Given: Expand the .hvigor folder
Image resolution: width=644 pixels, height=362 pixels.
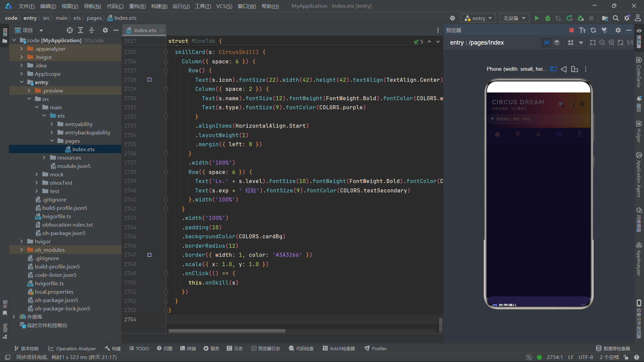Looking at the screenshot, I should pos(21,57).
